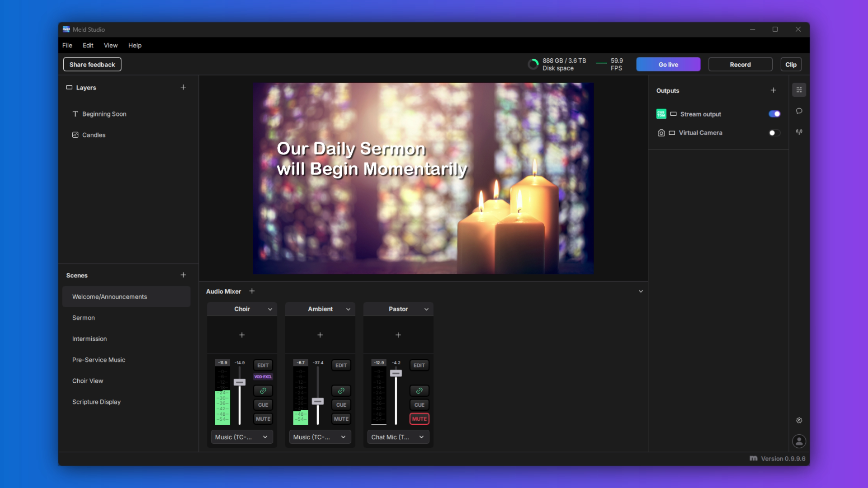Open the broadcast signal sidebar icon

point(799,132)
